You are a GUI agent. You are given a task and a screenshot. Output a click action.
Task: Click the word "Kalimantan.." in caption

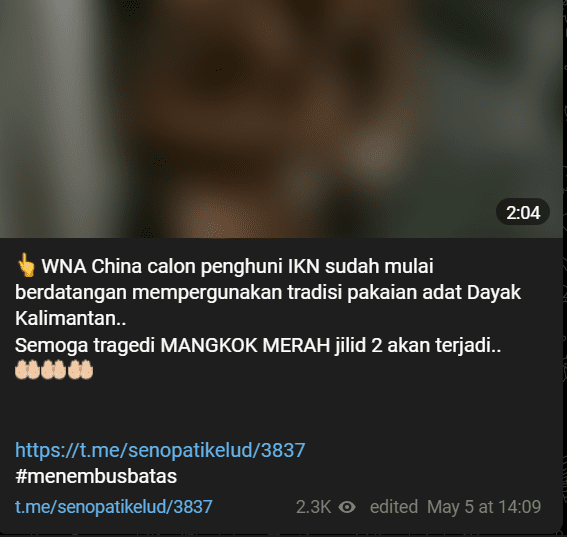pyautogui.click(x=71, y=319)
